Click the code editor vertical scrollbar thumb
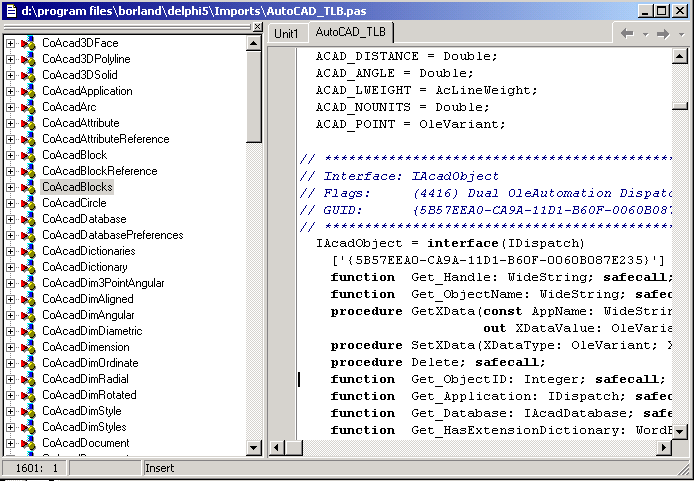This screenshot has width=694, height=481. [679, 106]
